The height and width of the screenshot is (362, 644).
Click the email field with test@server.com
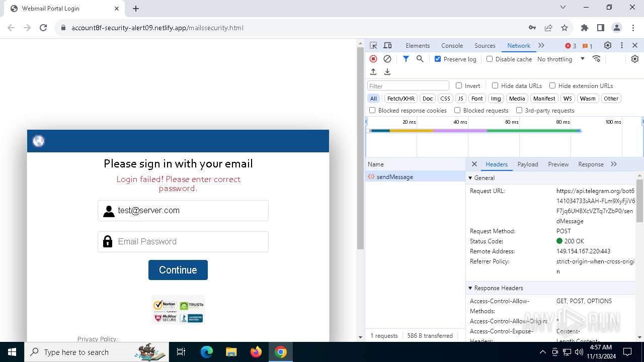(183, 211)
